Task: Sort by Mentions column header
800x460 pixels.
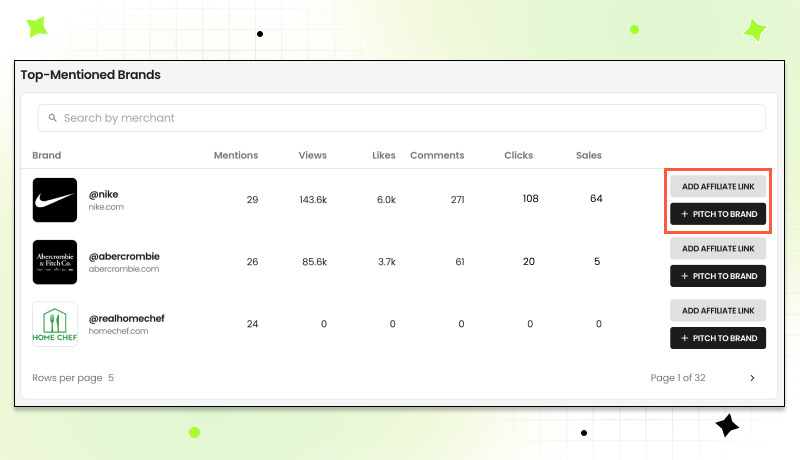Action: point(236,155)
